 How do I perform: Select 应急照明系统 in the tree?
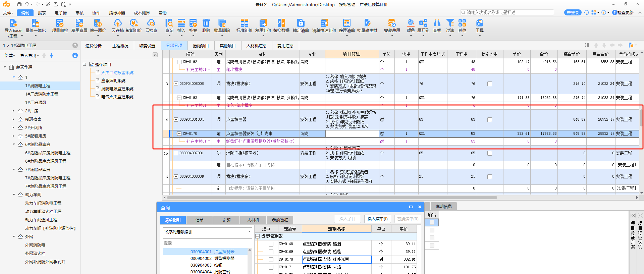(113, 80)
